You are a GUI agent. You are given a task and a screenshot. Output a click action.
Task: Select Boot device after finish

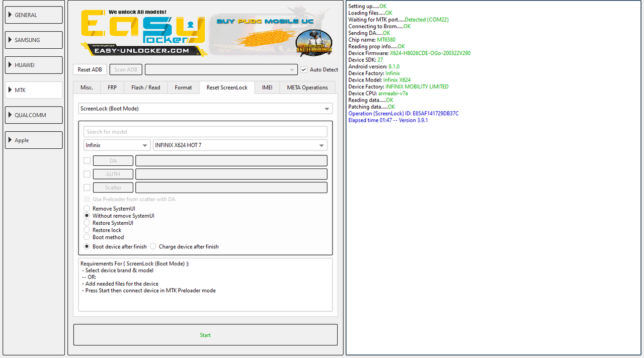[87, 247]
